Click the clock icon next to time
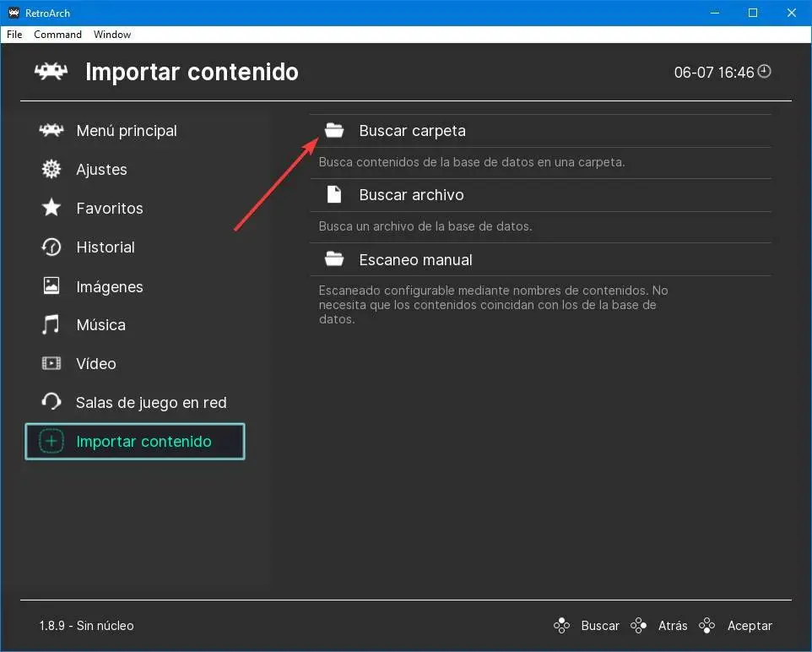812x652 pixels. point(765,71)
